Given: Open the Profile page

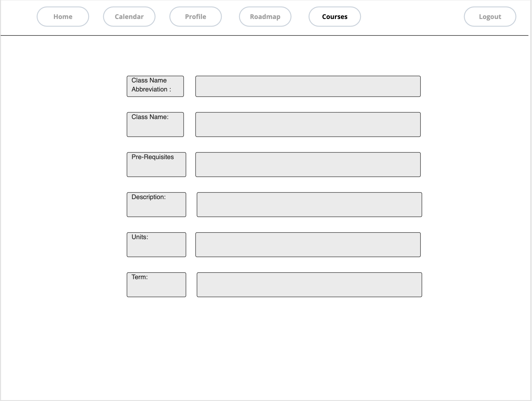Looking at the screenshot, I should pyautogui.click(x=196, y=17).
